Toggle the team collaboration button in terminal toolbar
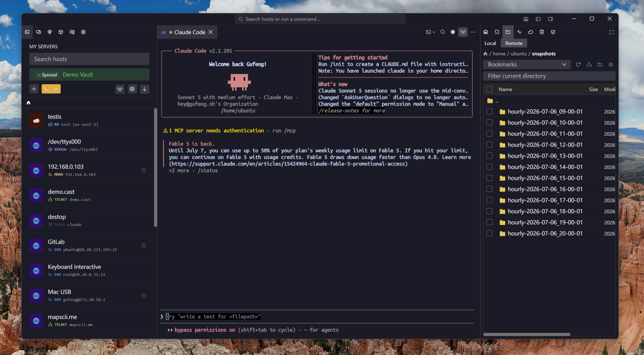This screenshot has width=644, height=355. [463, 32]
